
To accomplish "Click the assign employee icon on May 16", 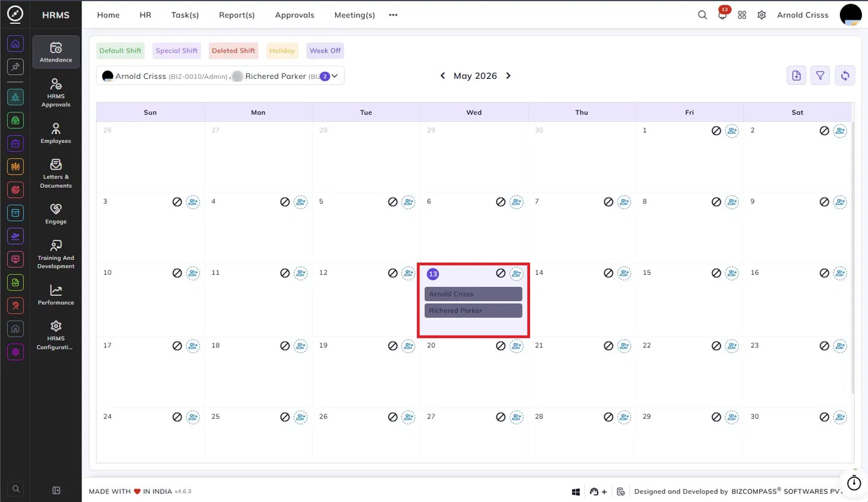I will (x=840, y=273).
